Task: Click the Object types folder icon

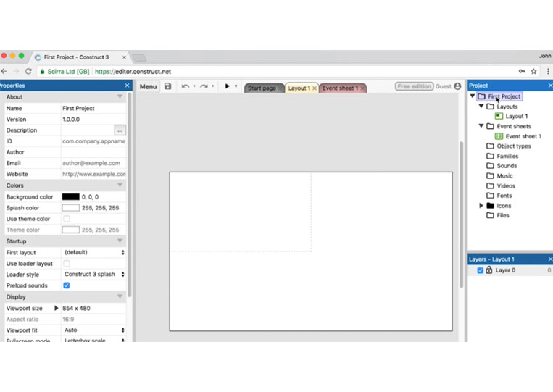Action: coord(490,146)
